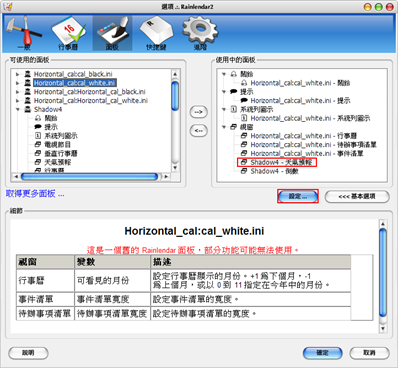Image resolution: width=398 pixels, height=368 pixels.
Task: Click the icon of Shadow4 - 倒數
Action: point(244,171)
